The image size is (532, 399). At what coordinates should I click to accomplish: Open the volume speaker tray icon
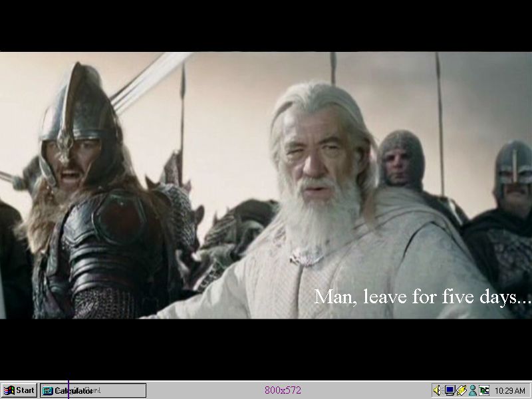click(438, 390)
